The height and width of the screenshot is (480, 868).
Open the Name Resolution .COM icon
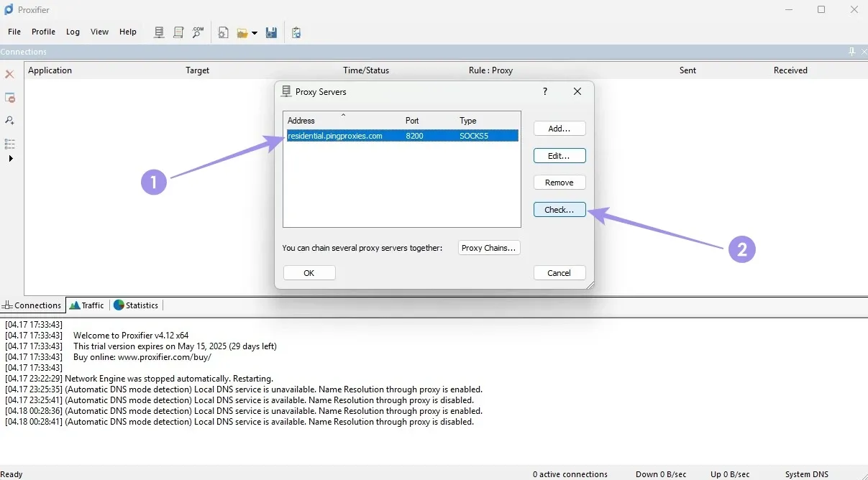pos(198,32)
